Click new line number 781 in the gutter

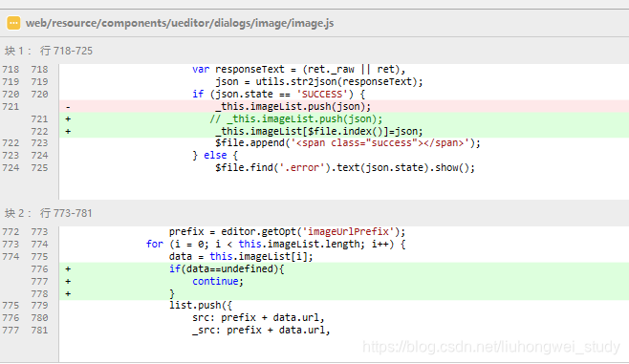point(40,331)
